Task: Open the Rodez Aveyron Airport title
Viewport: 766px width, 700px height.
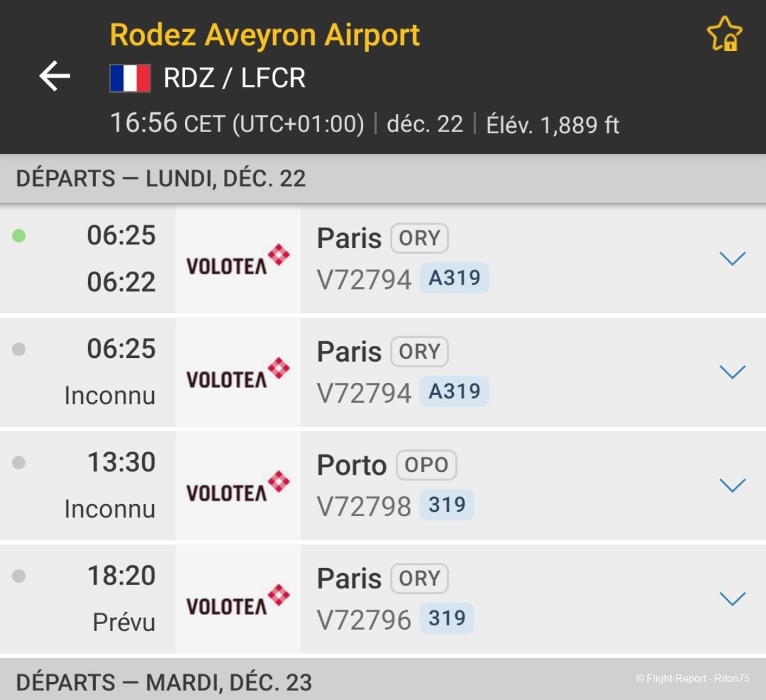Action: click(265, 35)
